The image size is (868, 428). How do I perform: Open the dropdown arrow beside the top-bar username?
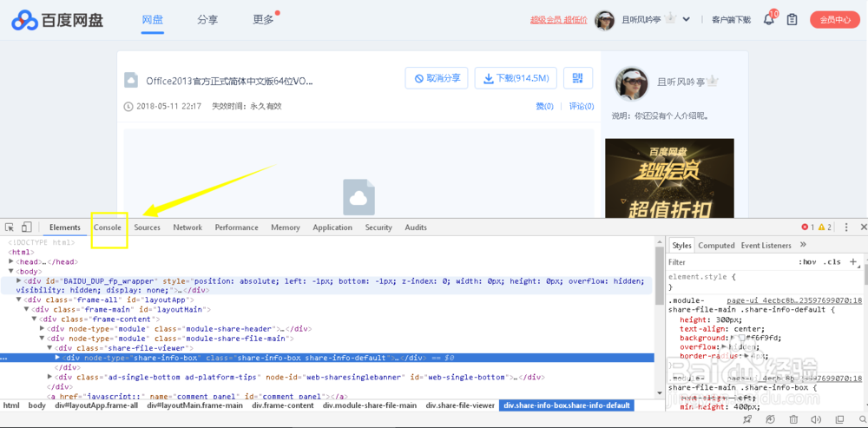click(x=687, y=19)
